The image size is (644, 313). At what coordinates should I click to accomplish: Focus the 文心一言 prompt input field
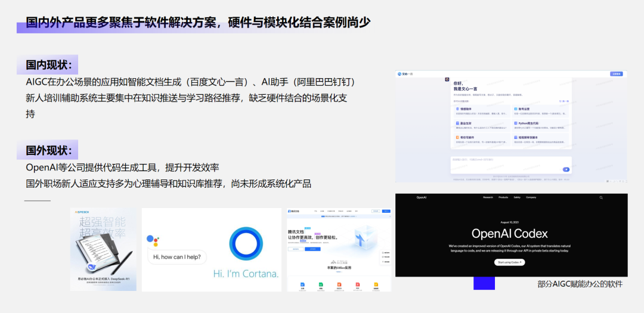512,165
